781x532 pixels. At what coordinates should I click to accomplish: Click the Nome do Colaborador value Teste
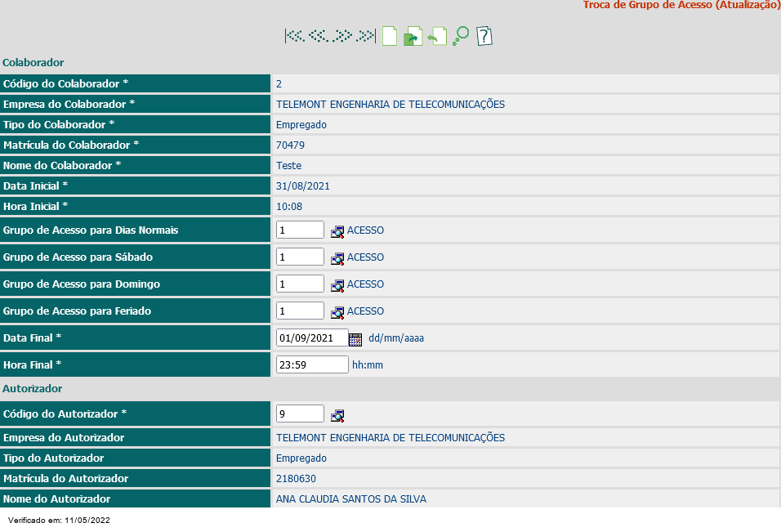[289, 165]
